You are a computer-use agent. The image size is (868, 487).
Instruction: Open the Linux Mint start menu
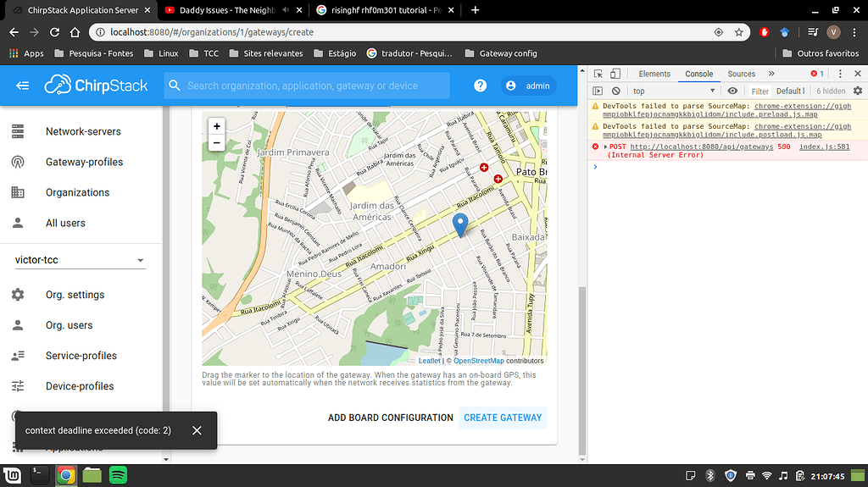click(12, 475)
